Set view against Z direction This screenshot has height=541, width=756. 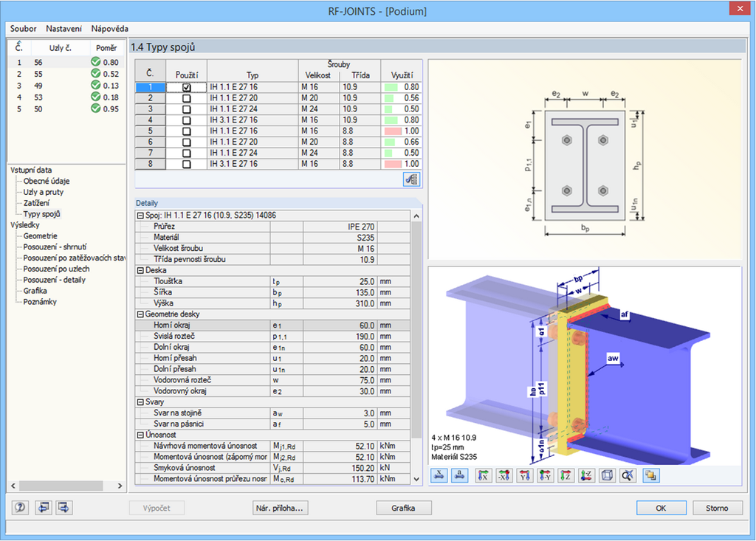point(587,475)
